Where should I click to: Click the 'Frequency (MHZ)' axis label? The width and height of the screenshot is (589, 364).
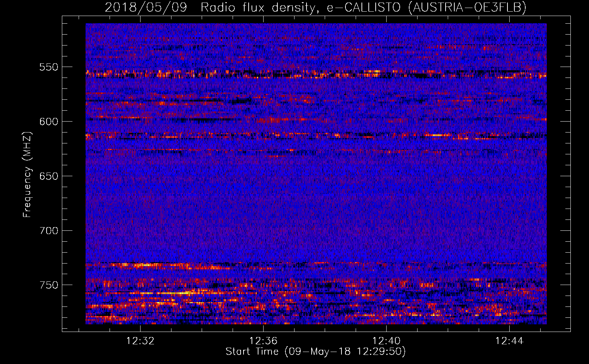coord(27,174)
